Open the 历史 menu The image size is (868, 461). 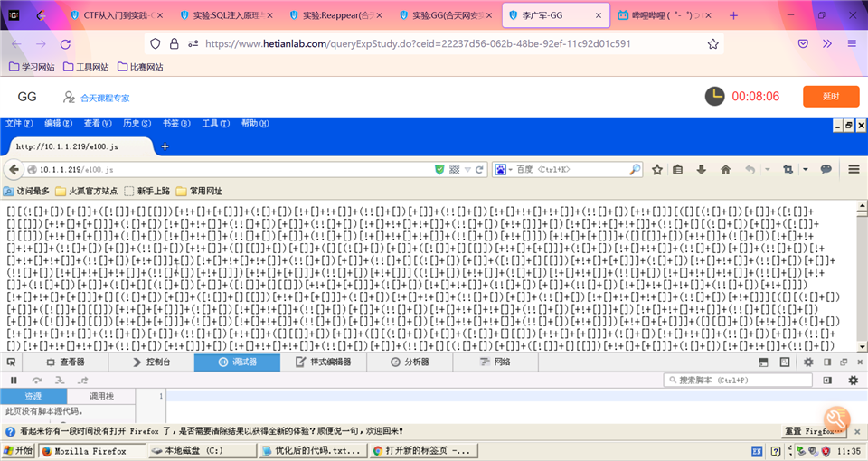click(x=137, y=124)
